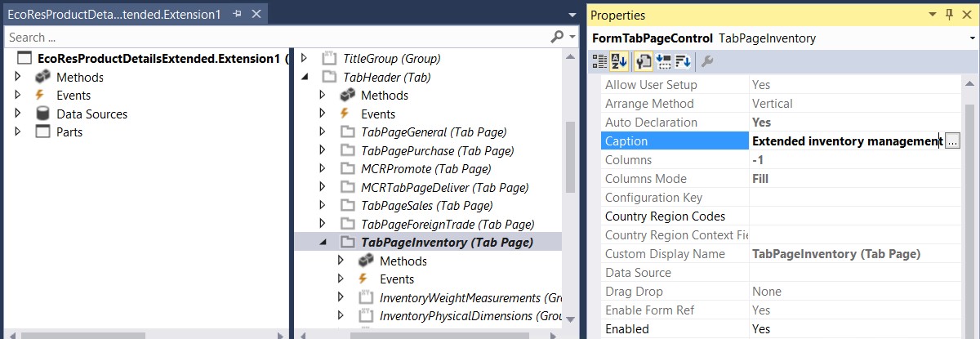Click into the Search text field
This screenshot has height=339, width=980.
coord(269,37)
